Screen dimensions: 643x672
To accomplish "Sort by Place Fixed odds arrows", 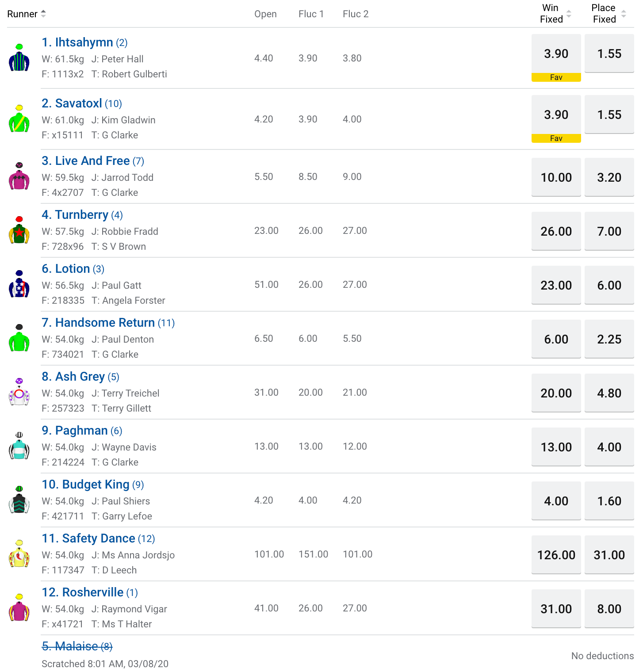I will click(x=624, y=14).
